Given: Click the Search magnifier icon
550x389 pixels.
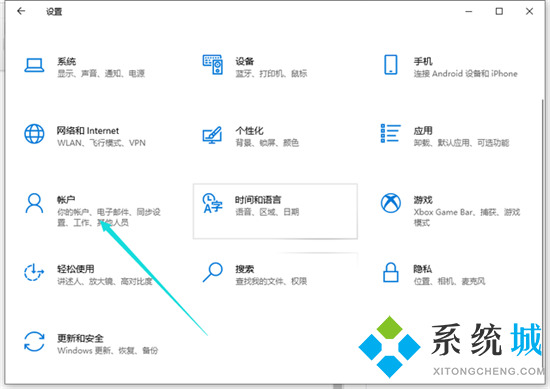Looking at the screenshot, I should click(x=213, y=272).
